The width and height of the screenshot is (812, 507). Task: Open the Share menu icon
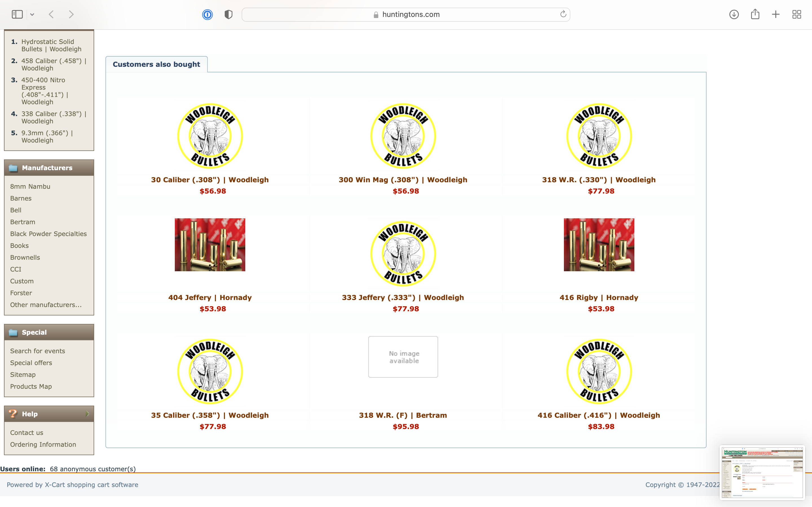[755, 14]
